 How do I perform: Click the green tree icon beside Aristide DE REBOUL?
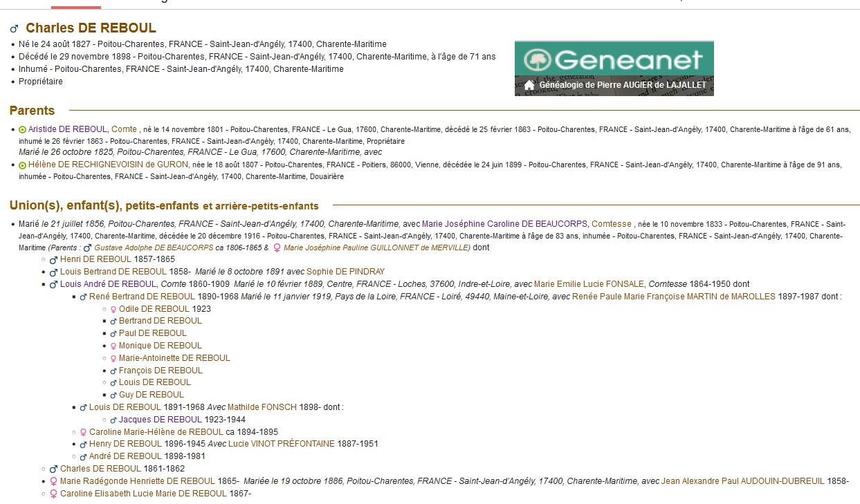click(23, 129)
